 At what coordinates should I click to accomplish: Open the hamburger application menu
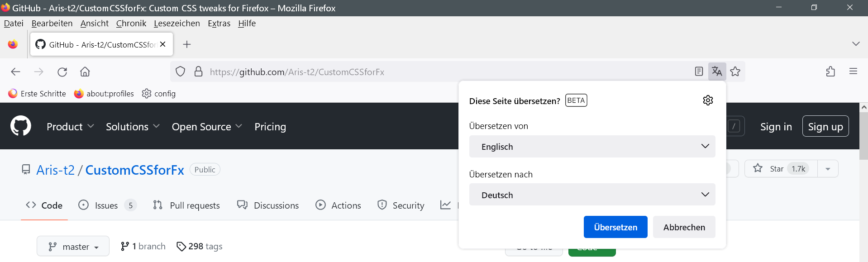tap(853, 71)
